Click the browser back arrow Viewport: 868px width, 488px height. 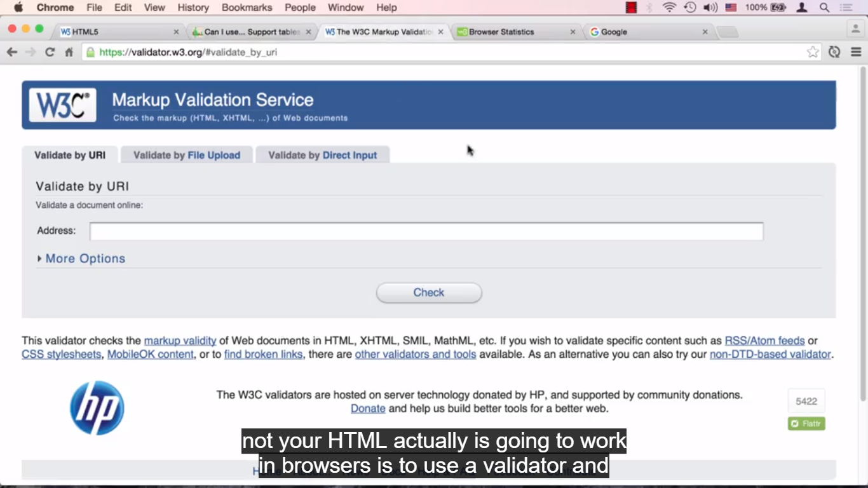coord(11,52)
